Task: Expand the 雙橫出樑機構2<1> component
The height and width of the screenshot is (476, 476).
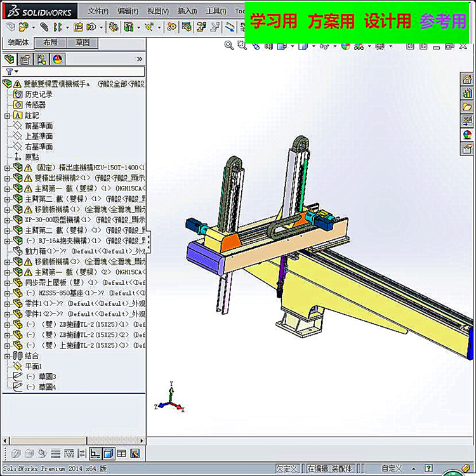Action: tap(7, 178)
